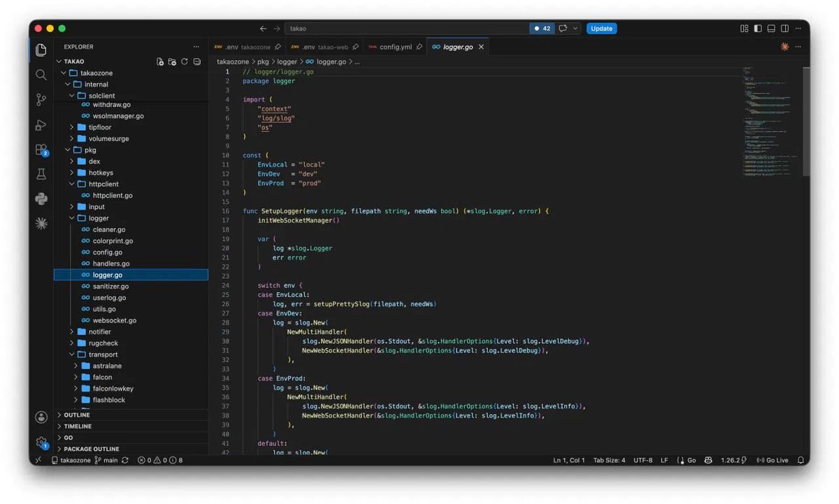Open the Python sidebar view
The image size is (839, 504).
41,199
